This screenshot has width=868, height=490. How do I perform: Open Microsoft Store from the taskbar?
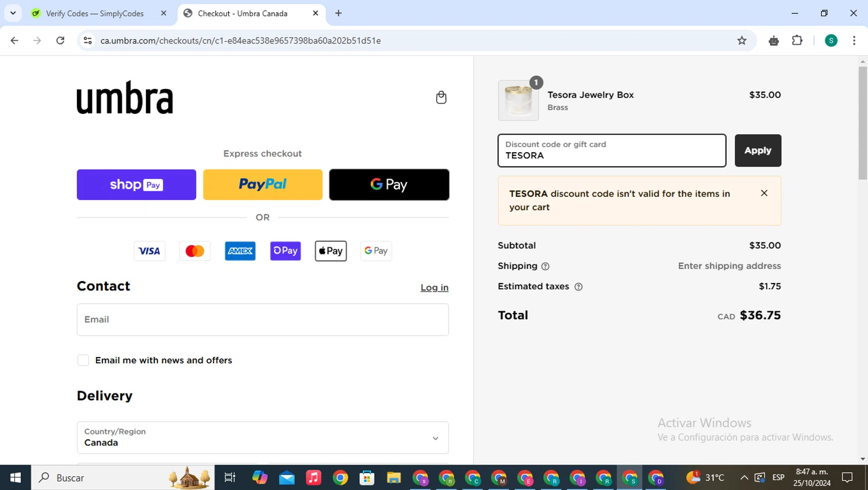click(x=367, y=477)
